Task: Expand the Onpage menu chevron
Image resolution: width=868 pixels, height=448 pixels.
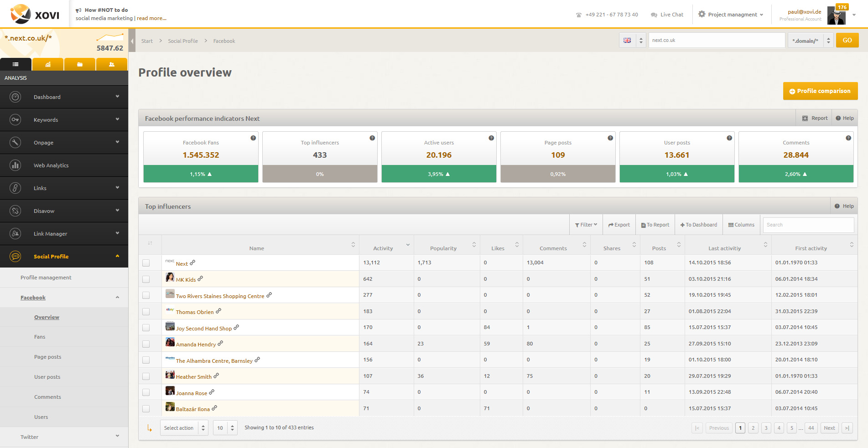Action: [117, 142]
